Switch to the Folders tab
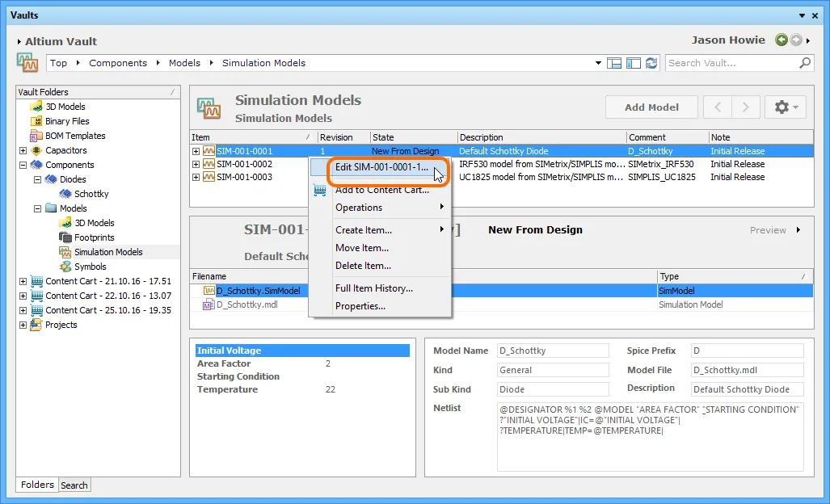 click(37, 485)
